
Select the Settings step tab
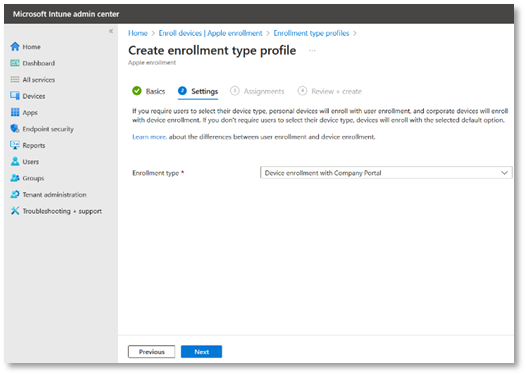(198, 91)
